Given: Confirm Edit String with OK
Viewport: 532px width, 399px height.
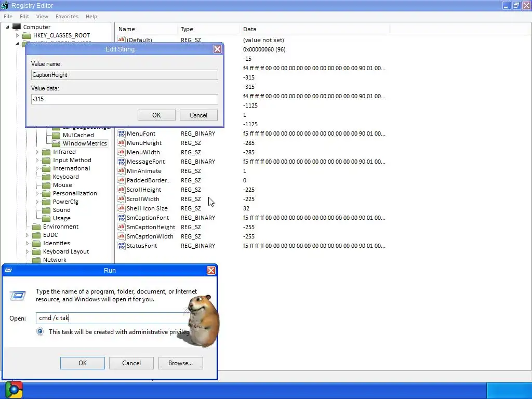Looking at the screenshot, I should [156, 115].
